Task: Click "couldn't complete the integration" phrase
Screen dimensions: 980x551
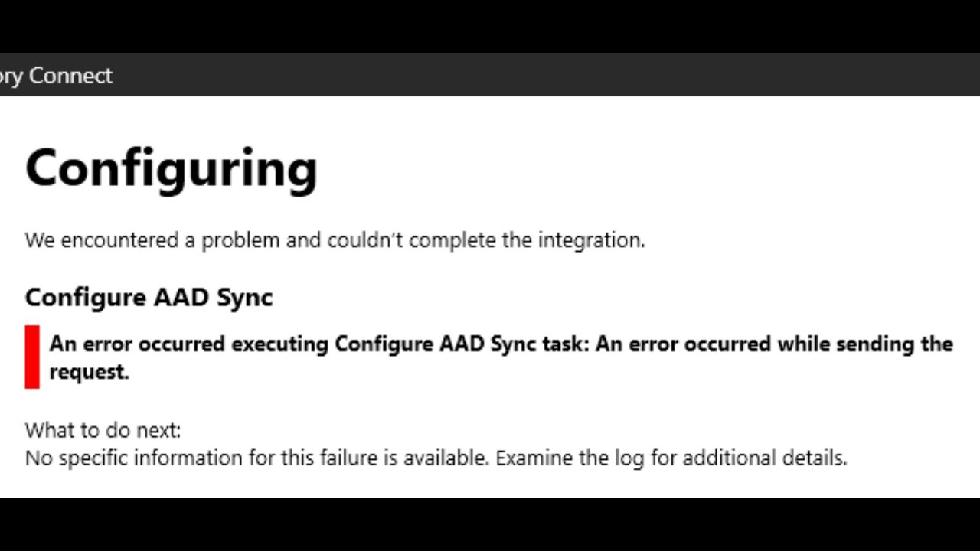Action: pos(485,240)
